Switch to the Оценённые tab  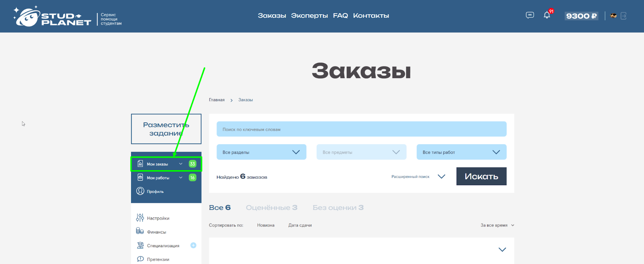pyautogui.click(x=271, y=208)
